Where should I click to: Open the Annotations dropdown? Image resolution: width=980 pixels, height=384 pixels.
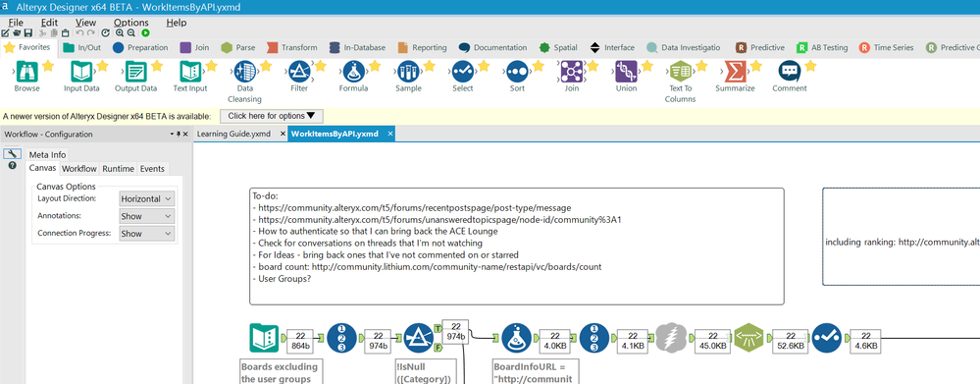click(147, 216)
